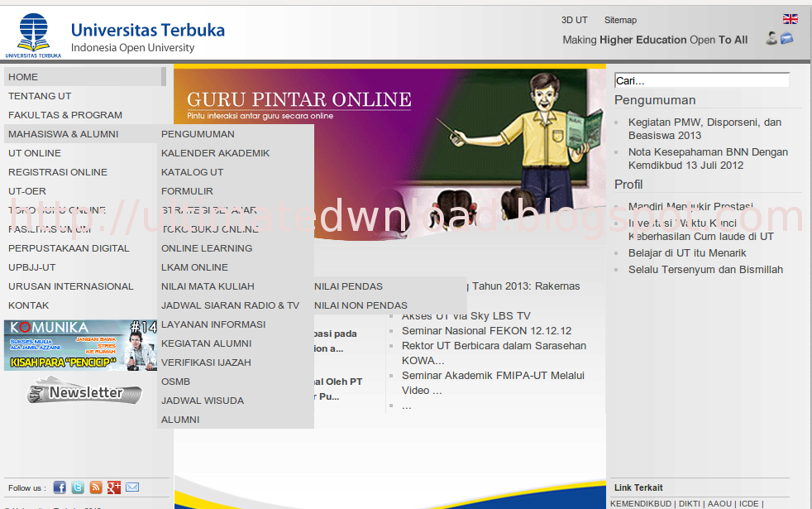
Task: Open the Facebook follow icon
Action: (x=60, y=487)
